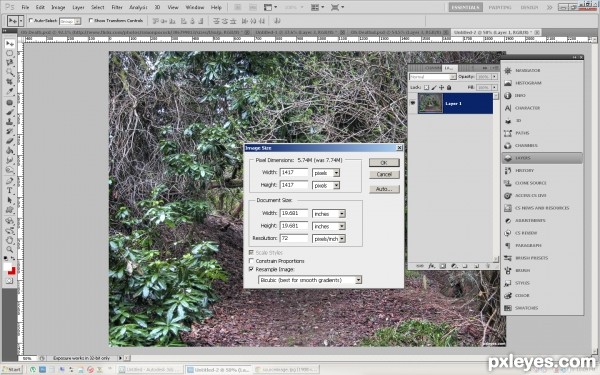Viewport: 600px width, 375px height.
Task: Select the Clone Stamp tool
Action: (10, 122)
